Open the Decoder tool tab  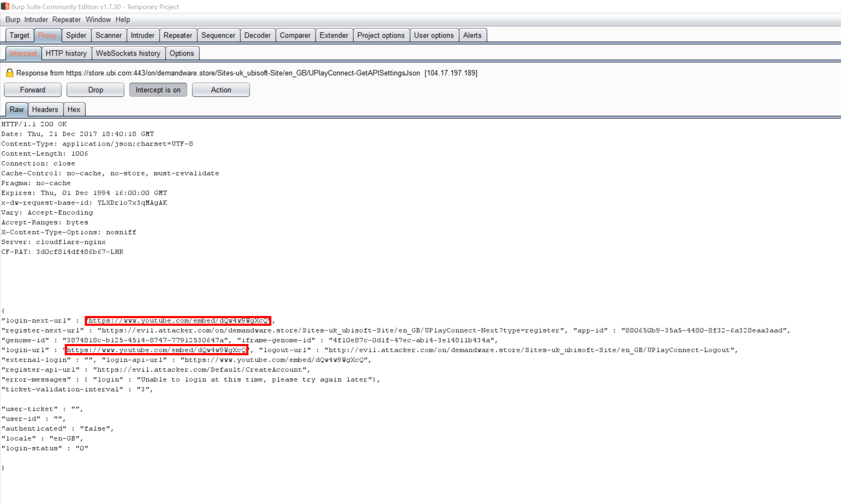pos(257,35)
